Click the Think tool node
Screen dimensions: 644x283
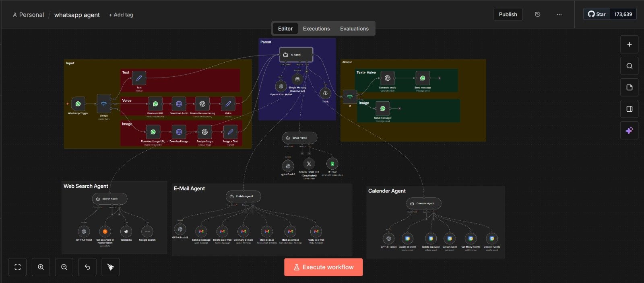[325, 93]
